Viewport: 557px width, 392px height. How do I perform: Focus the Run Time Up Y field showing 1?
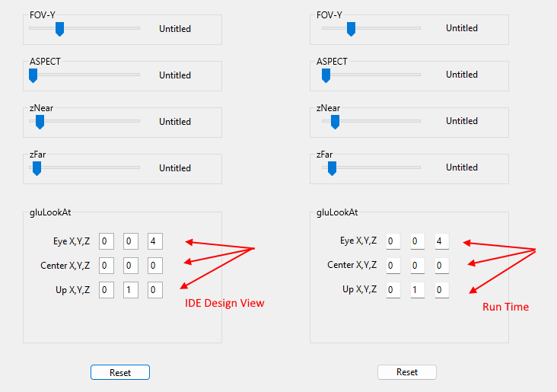(418, 290)
